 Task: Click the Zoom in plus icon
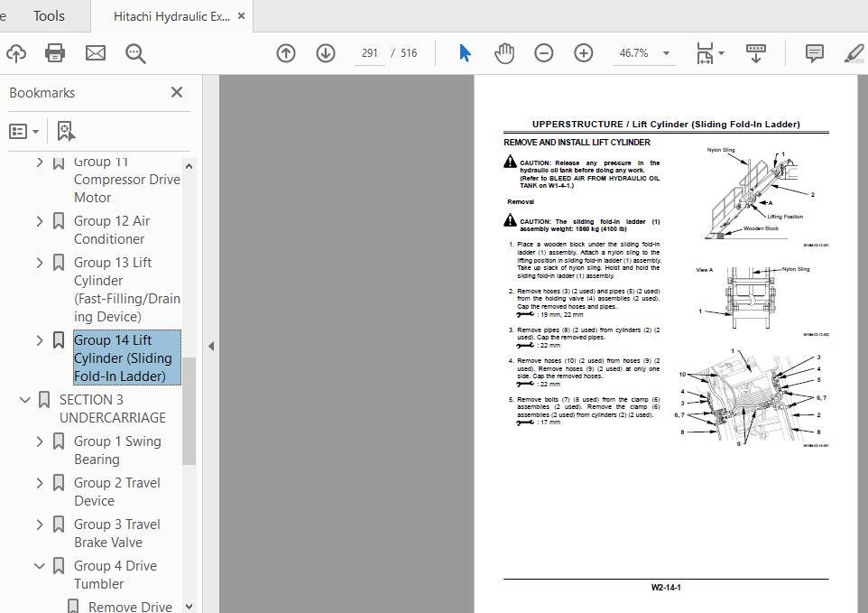click(584, 53)
